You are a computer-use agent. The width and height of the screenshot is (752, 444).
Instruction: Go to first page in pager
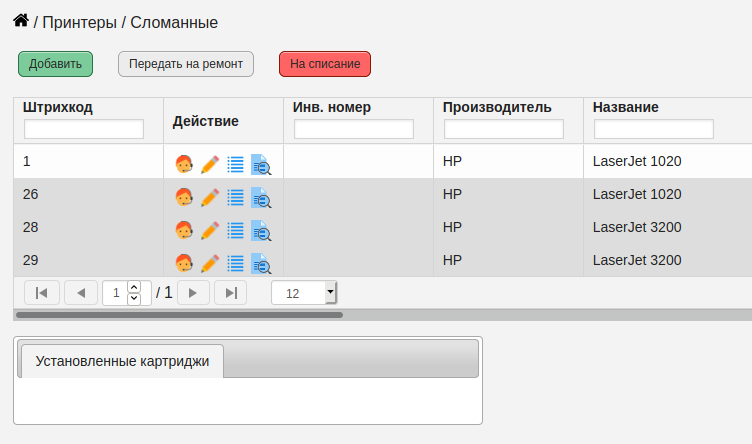[42, 293]
